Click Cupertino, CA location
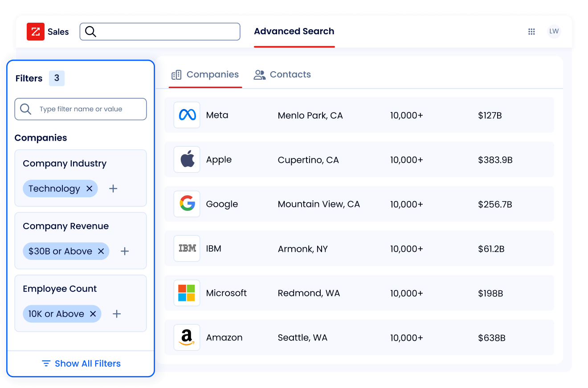588x388 pixels. coord(308,160)
